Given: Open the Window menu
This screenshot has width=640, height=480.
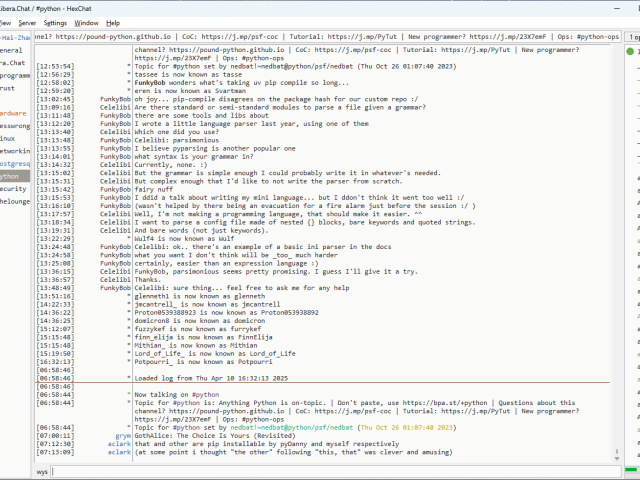Looking at the screenshot, I should [87, 22].
